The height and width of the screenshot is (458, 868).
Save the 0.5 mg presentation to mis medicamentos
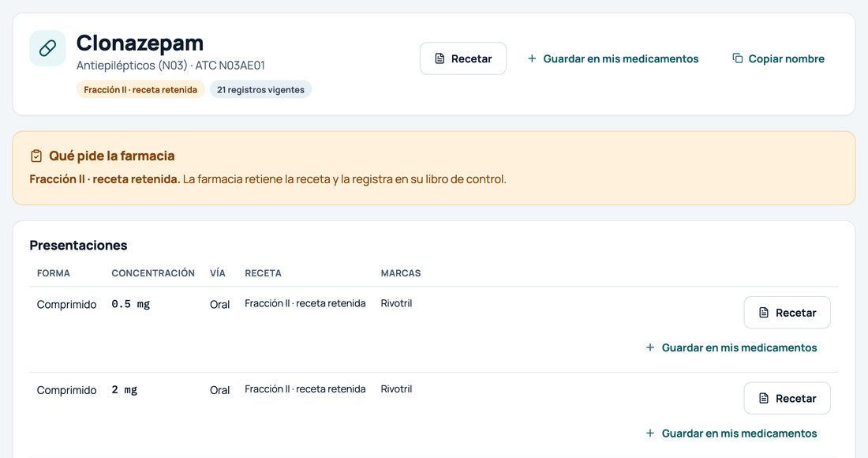(731, 347)
